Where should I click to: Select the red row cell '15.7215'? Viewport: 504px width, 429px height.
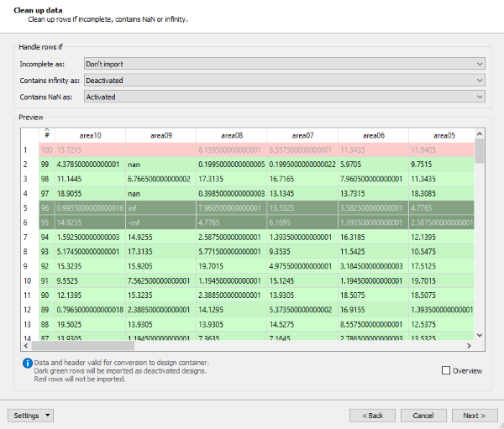(90, 149)
